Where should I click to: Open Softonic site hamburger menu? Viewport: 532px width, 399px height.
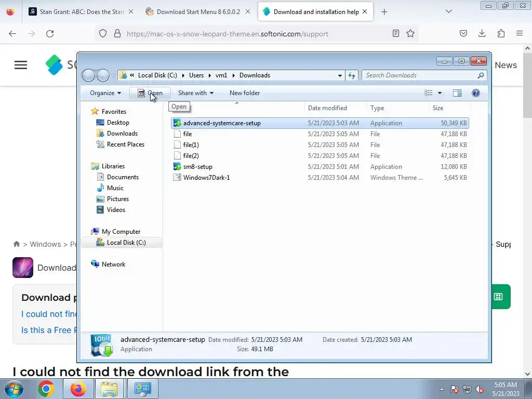(x=21, y=65)
